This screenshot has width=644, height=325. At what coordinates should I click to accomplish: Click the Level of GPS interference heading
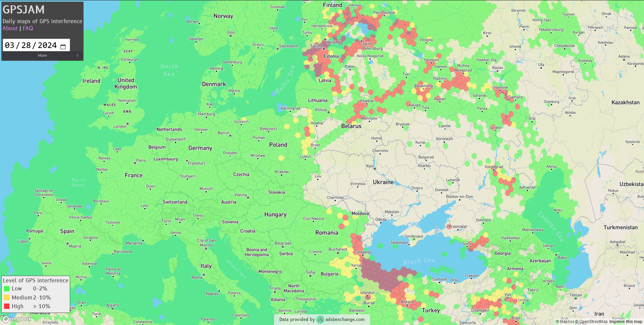(36, 280)
